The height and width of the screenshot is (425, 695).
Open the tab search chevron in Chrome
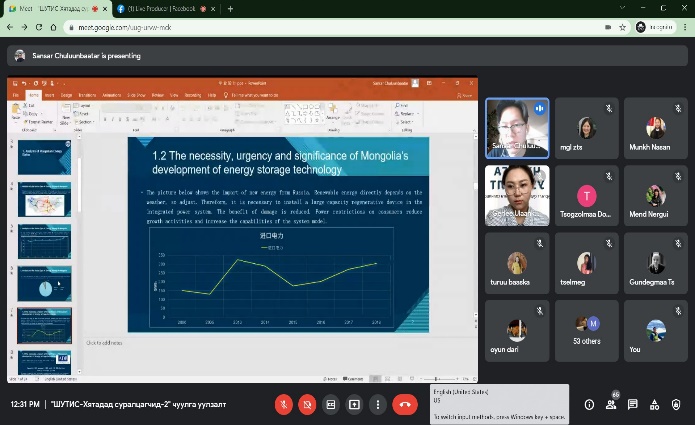[x=622, y=8]
